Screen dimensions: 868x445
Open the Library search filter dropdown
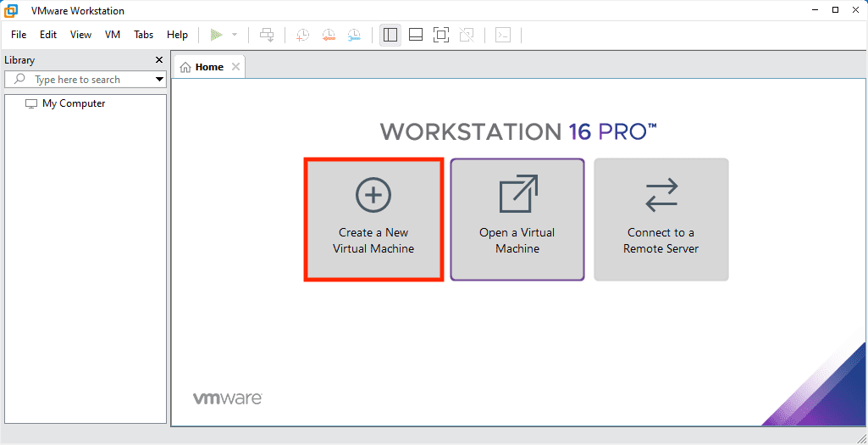159,79
